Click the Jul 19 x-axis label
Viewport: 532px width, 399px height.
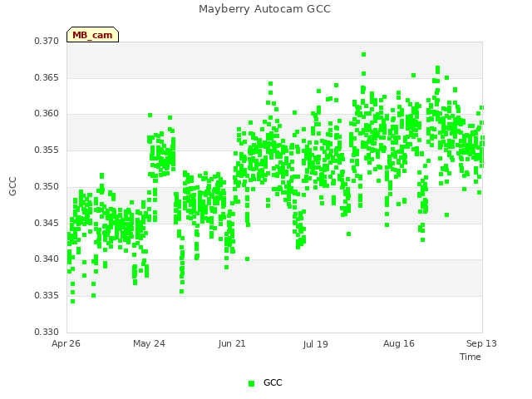click(x=315, y=344)
